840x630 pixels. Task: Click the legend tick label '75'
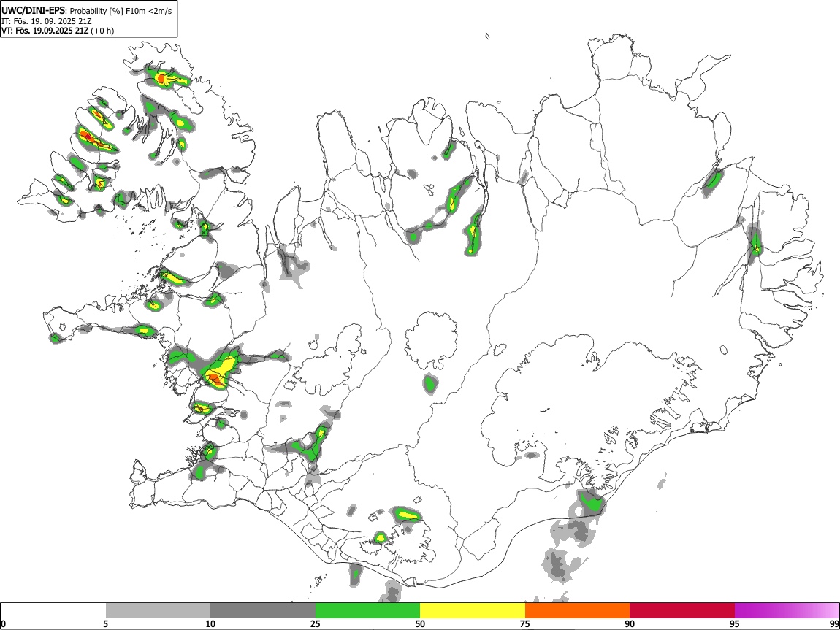point(525,624)
